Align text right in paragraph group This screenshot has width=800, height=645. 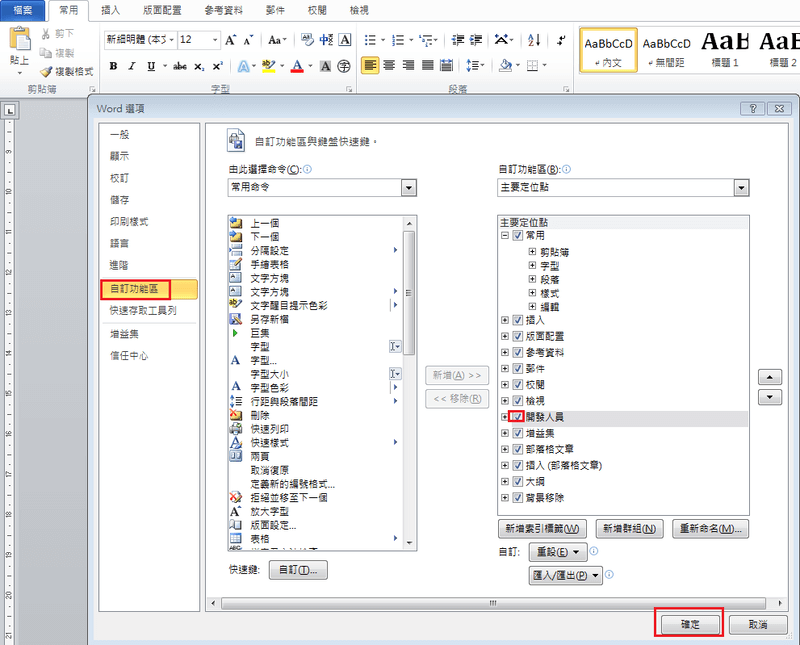coord(408,65)
